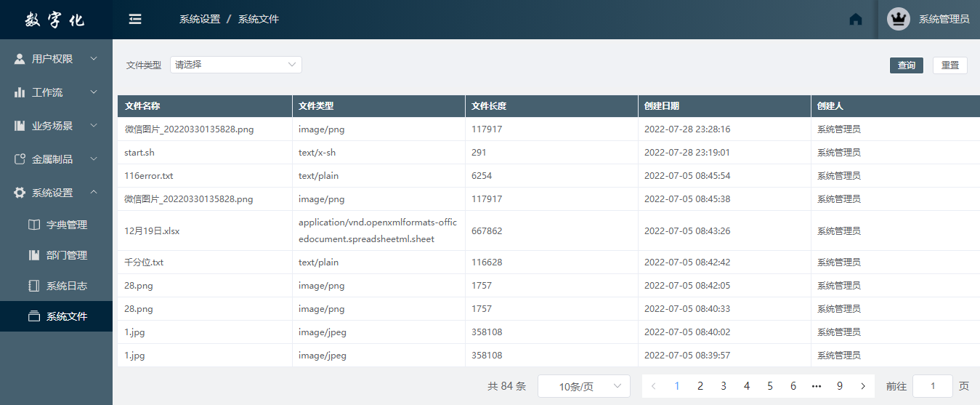Viewport: 980px width, 405px height.
Task: Click the 字典管理 book icon
Action: coord(33,225)
